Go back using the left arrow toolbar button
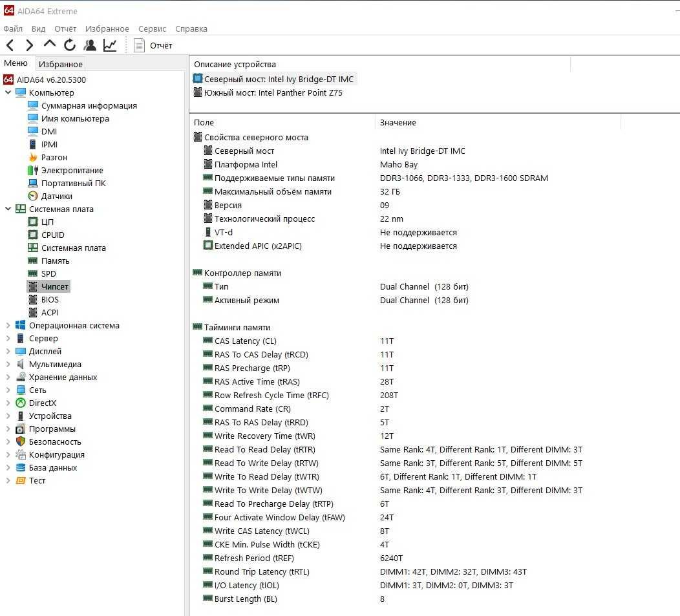The image size is (680, 616). tap(10, 45)
